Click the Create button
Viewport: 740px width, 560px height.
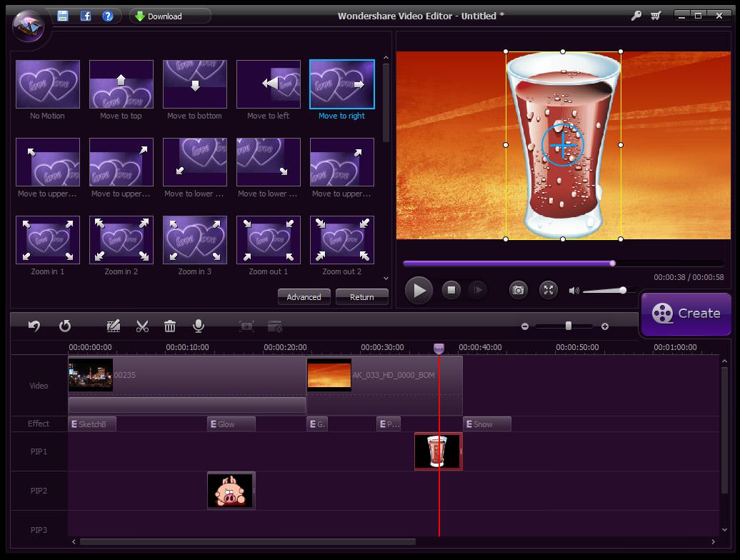686,314
